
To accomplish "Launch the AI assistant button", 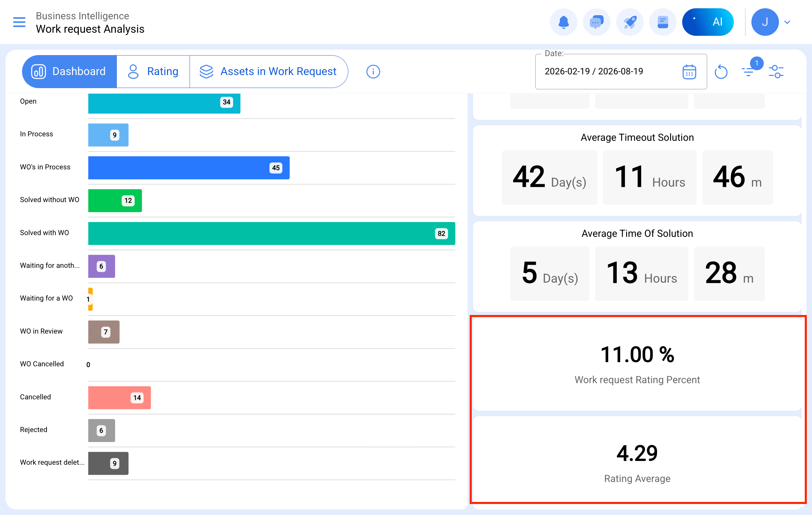I will (x=708, y=22).
